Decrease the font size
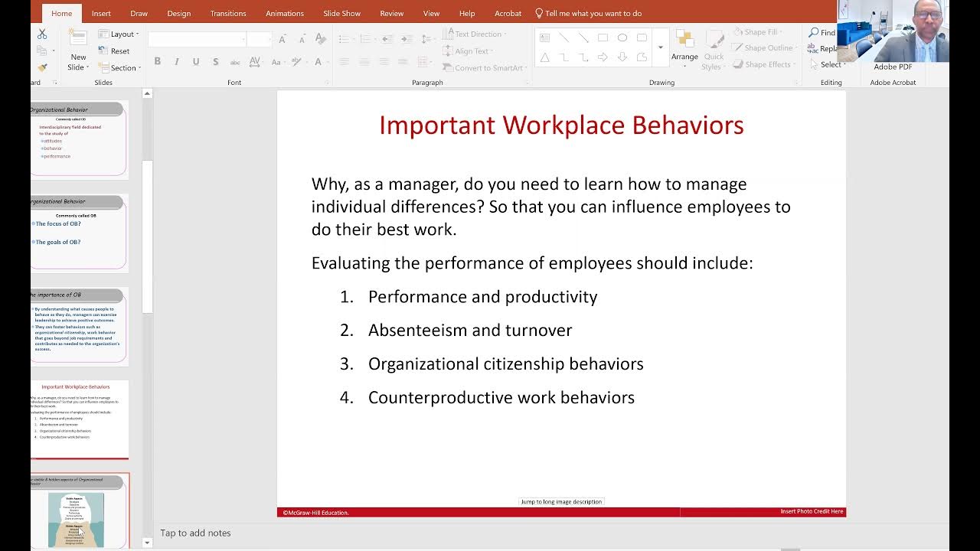This screenshot has width=980, height=551. (x=302, y=39)
